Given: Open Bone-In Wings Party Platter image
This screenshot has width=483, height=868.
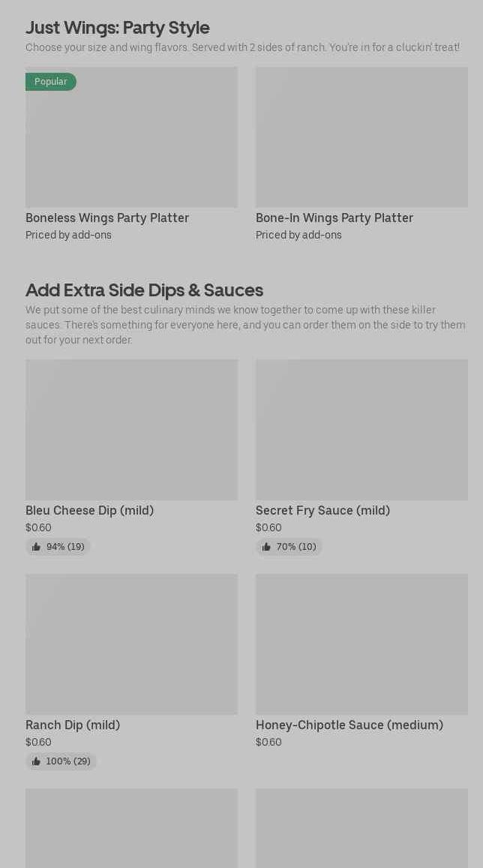Looking at the screenshot, I should pyautogui.click(x=361, y=137).
